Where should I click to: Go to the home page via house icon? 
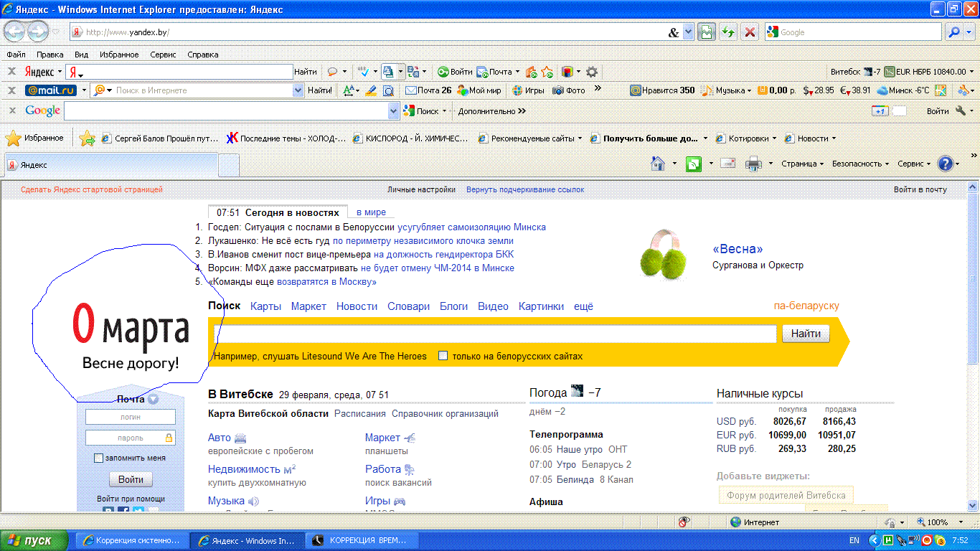point(658,164)
